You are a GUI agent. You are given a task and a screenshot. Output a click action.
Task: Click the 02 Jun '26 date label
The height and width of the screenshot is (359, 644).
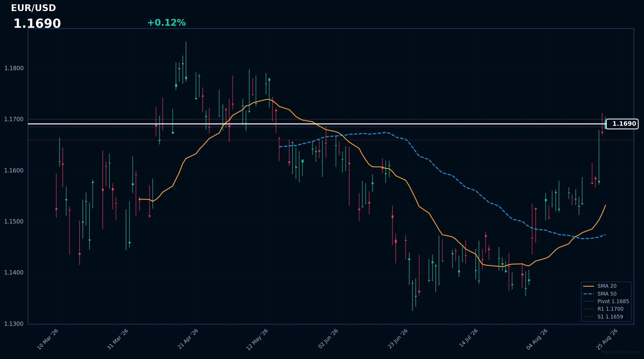click(x=328, y=339)
